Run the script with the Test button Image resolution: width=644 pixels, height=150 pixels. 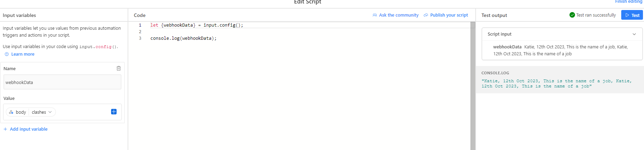coord(632,15)
